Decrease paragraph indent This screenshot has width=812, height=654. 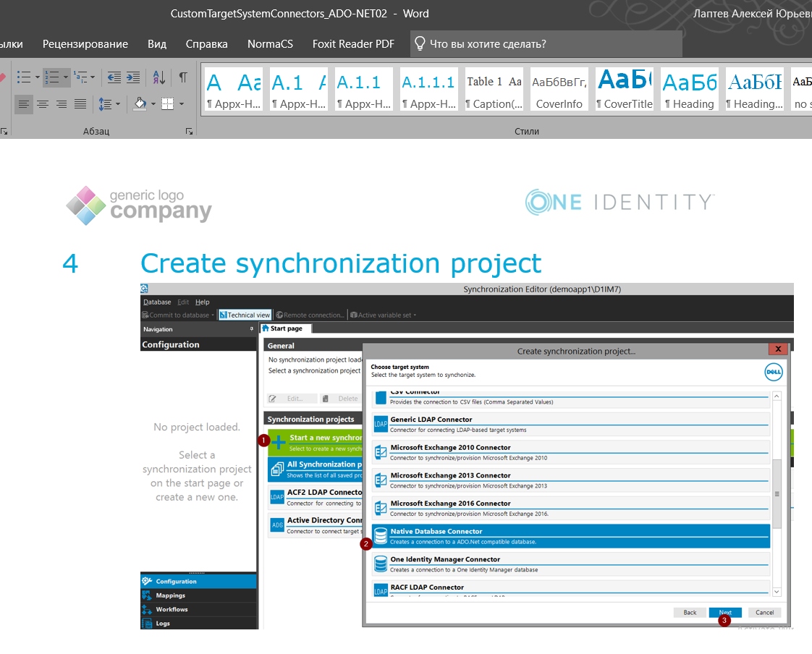(114, 77)
